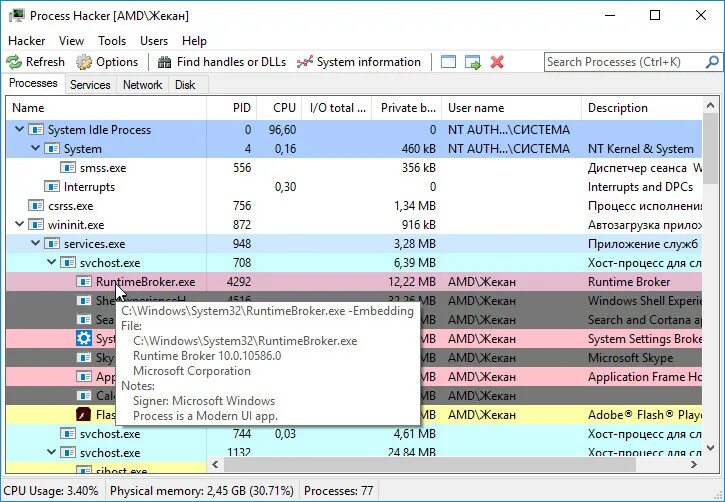The height and width of the screenshot is (502, 725).
Task: Select the Processes tab
Action: point(33,83)
